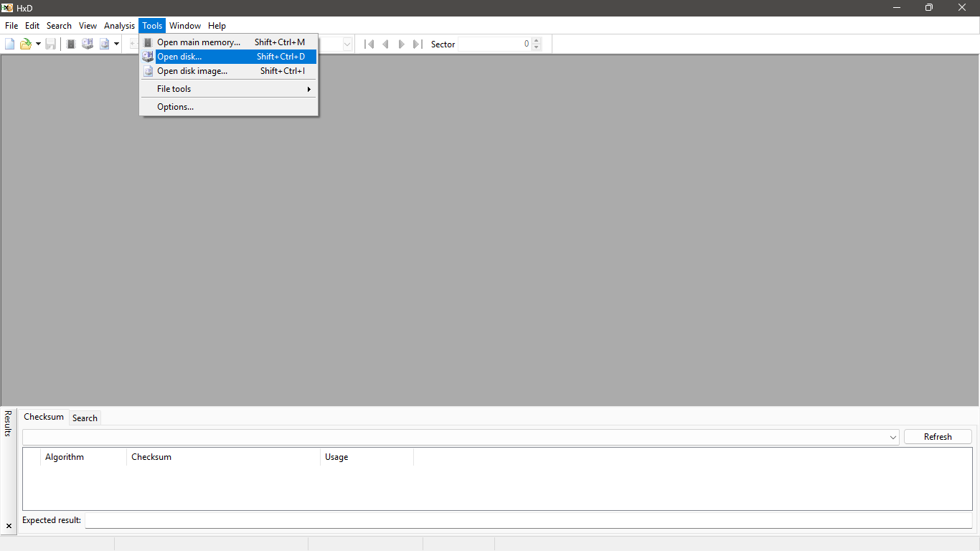Minimize the HxD window
The image size is (980, 551).
(897, 8)
